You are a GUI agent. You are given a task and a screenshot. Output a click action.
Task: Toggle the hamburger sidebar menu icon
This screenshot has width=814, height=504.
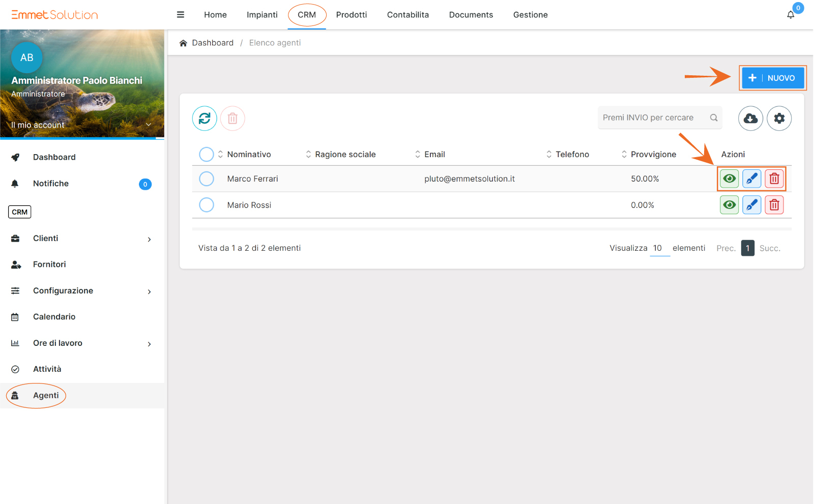coord(180,15)
